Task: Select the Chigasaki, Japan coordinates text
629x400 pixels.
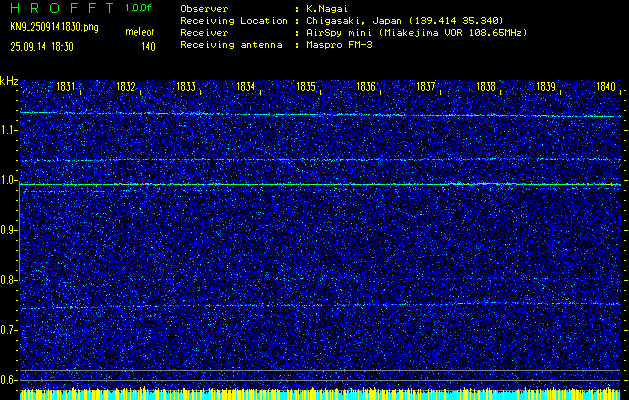Action: 404,20
